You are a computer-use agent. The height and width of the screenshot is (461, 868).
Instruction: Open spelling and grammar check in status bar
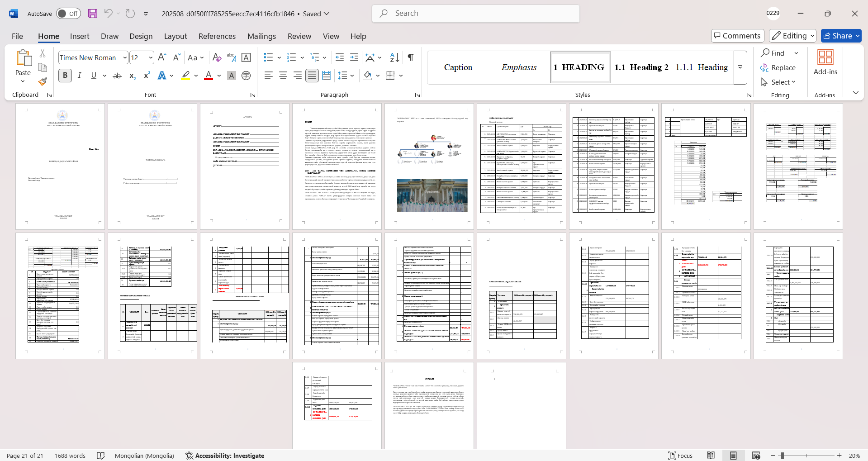101,456
